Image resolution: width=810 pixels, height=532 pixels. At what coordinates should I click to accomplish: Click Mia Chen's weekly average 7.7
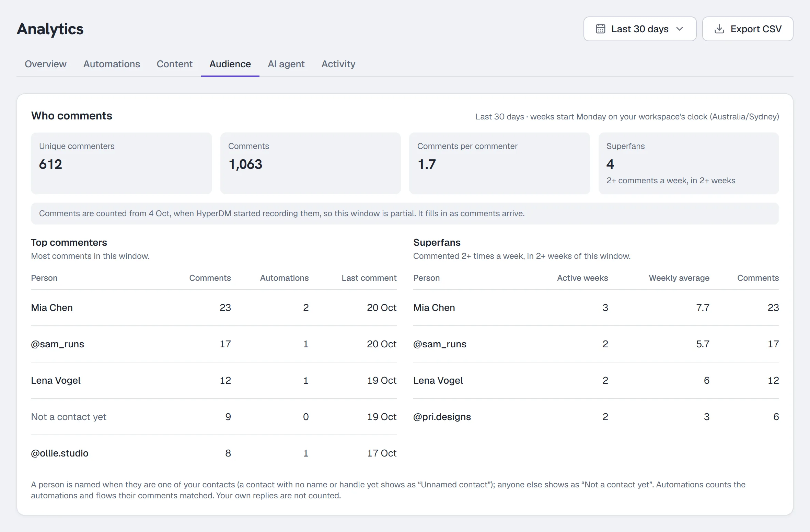(x=703, y=308)
